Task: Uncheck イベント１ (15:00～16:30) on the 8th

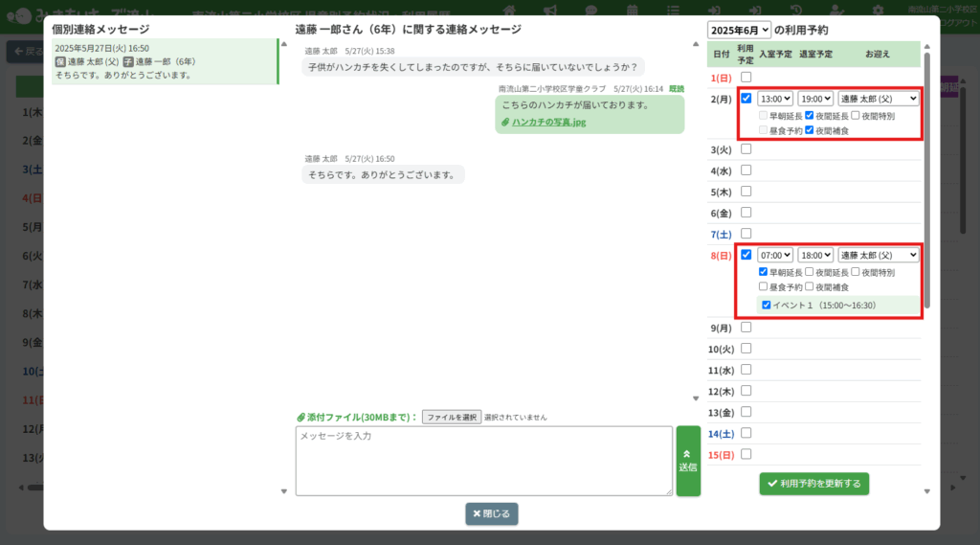Action: (766, 306)
